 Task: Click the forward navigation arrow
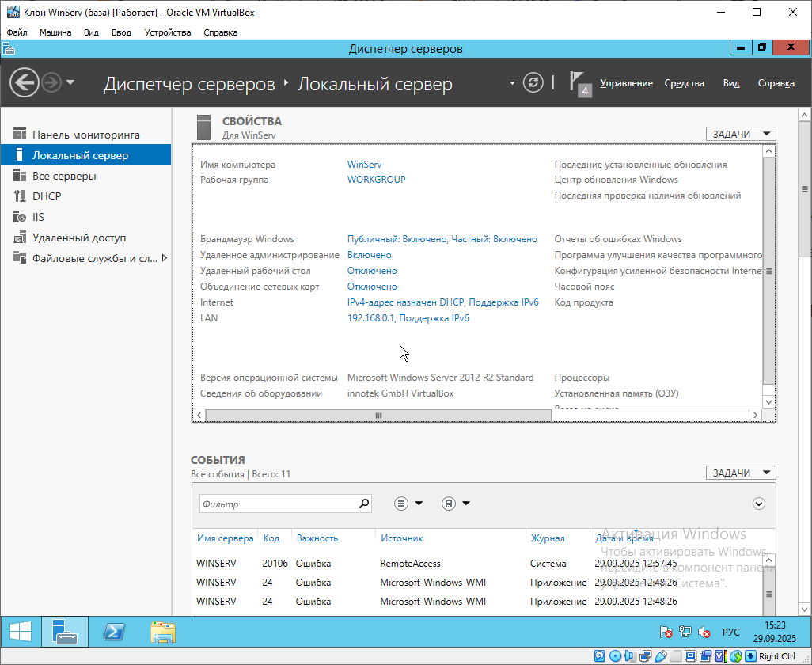click(51, 82)
